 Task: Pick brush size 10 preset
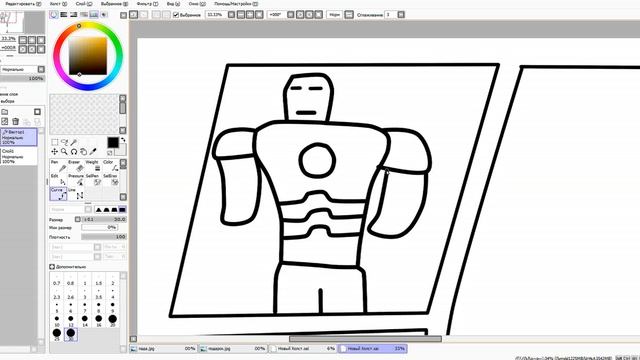[57, 321]
